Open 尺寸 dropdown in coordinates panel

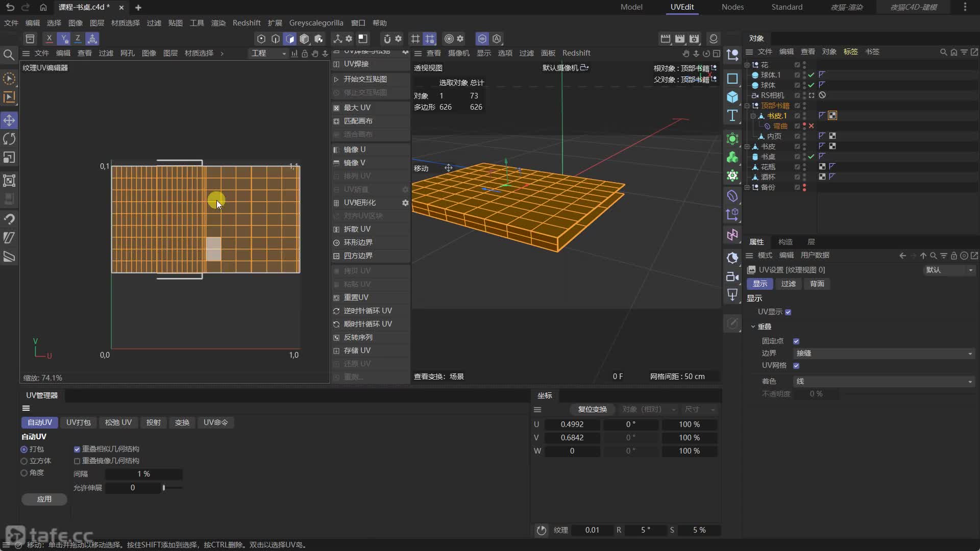pyautogui.click(x=700, y=409)
